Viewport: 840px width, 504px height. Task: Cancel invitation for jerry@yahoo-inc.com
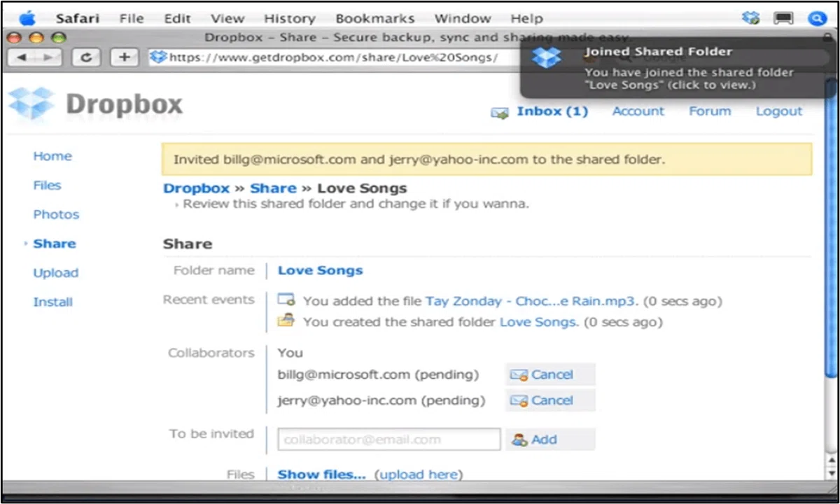550,400
